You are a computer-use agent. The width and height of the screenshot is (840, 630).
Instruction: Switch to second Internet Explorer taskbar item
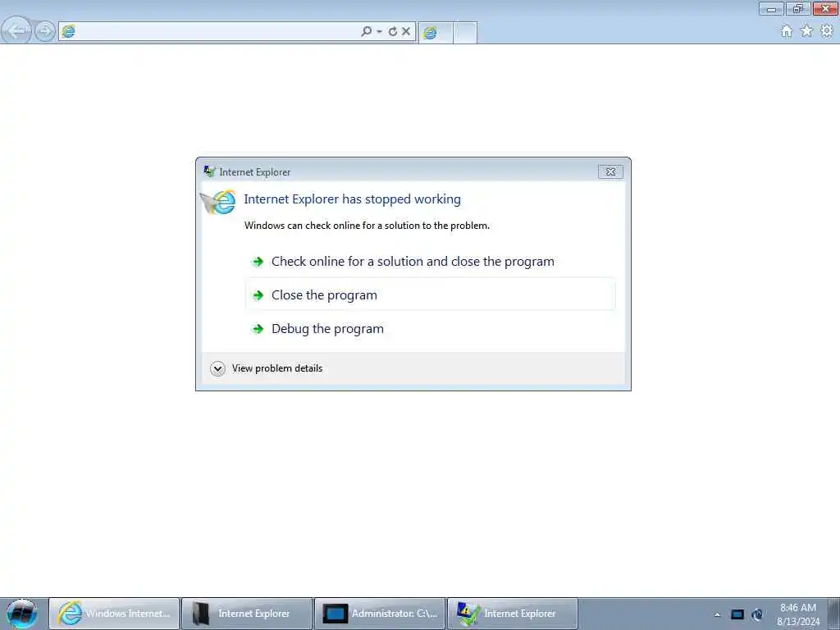point(246,614)
